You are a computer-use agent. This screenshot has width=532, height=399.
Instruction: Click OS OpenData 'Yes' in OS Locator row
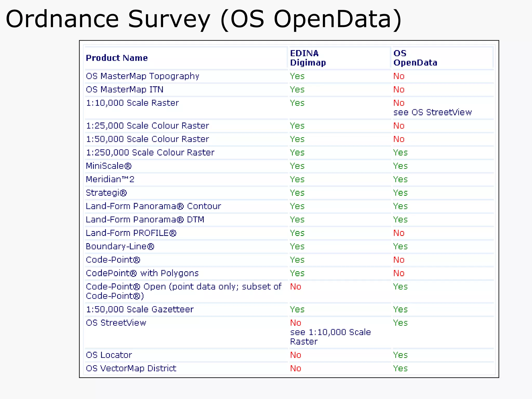pyautogui.click(x=400, y=355)
